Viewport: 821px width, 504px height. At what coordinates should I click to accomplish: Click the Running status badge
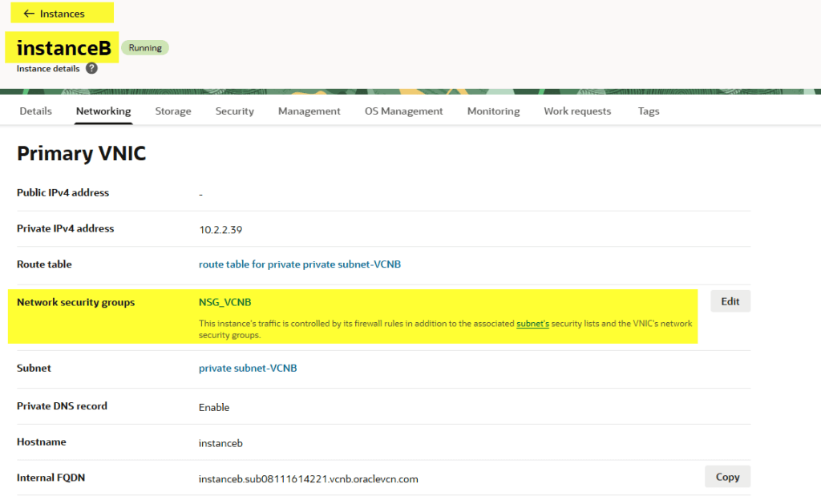(145, 48)
